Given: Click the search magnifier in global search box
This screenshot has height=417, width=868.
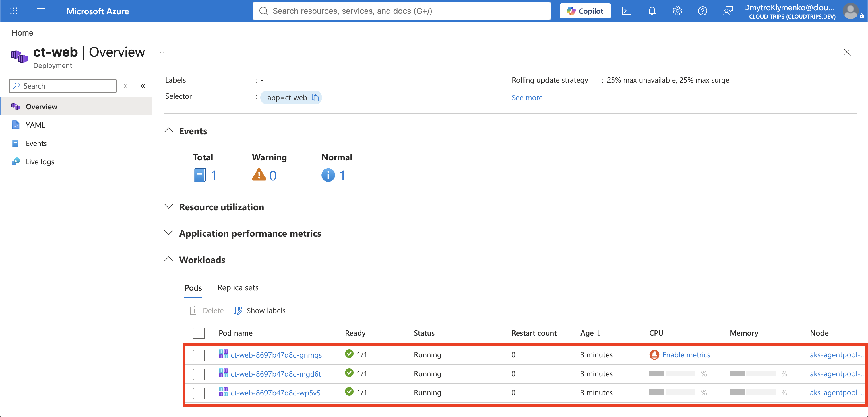Looking at the screenshot, I should [x=264, y=11].
